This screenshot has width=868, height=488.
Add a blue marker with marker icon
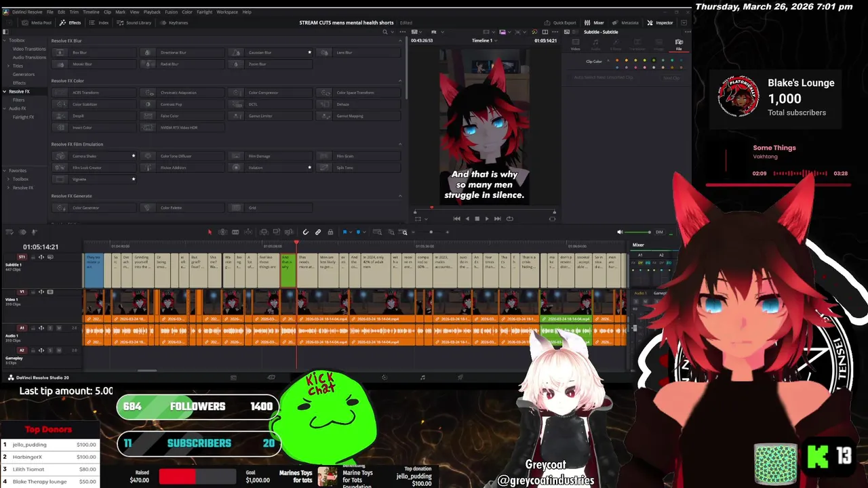358,232
